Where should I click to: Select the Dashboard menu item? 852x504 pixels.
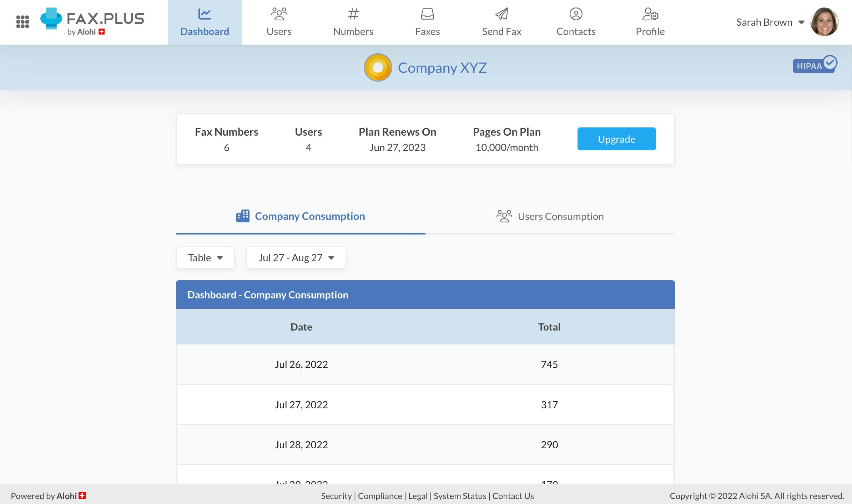click(205, 22)
